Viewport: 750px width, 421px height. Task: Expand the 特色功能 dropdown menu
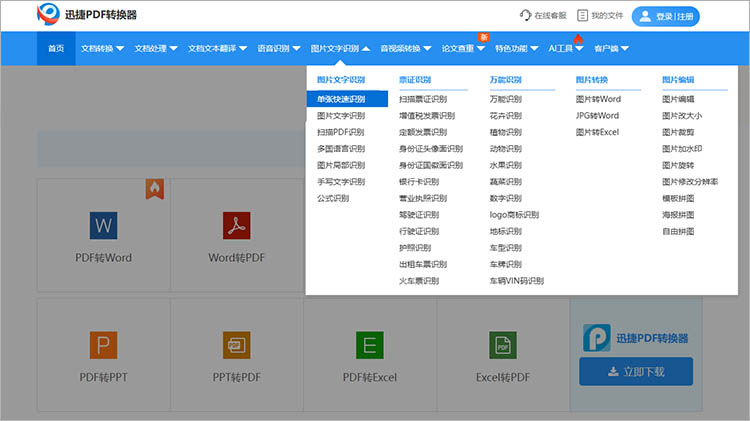[x=517, y=48]
